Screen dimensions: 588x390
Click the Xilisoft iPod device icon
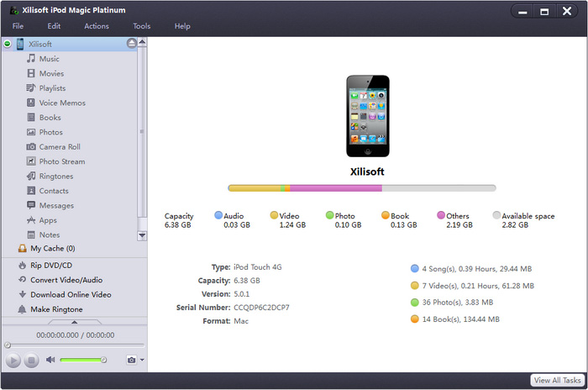coord(20,44)
